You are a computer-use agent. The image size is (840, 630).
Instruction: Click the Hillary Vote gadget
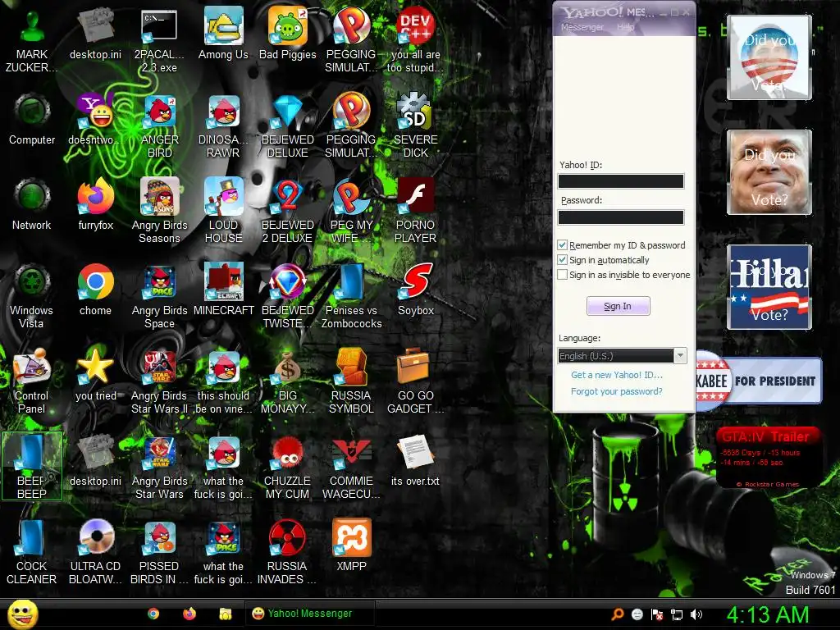coord(769,286)
